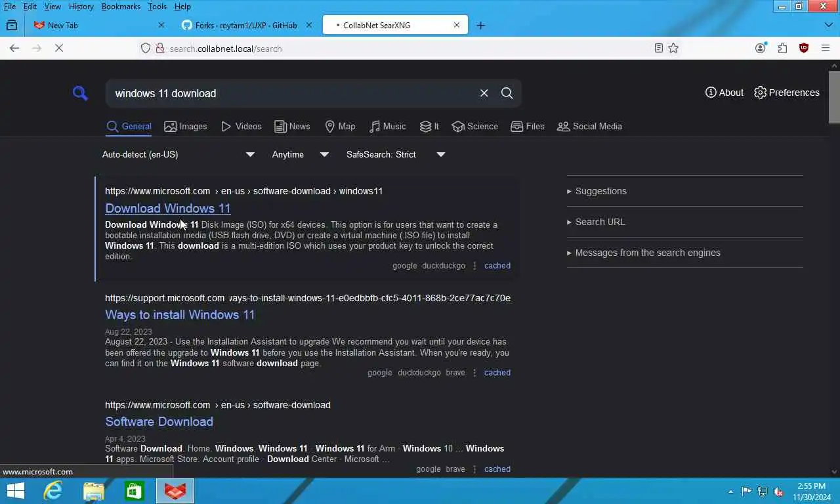Open Download Windows 11 result
Viewport: 840px width, 504px height.
tap(167, 208)
